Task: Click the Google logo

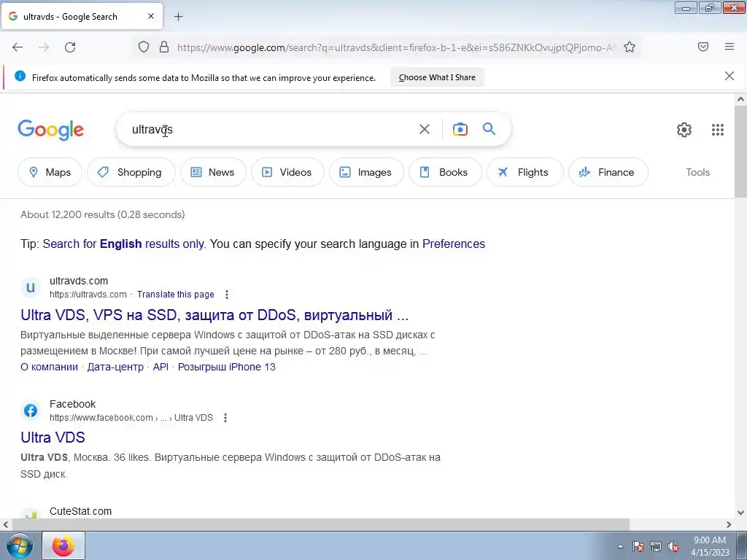Action: coord(51,130)
